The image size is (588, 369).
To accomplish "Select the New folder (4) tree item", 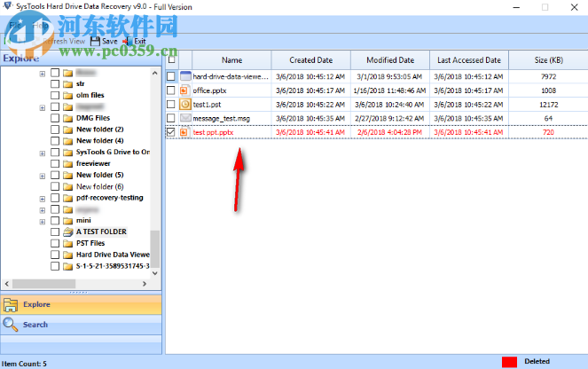I will [x=99, y=141].
